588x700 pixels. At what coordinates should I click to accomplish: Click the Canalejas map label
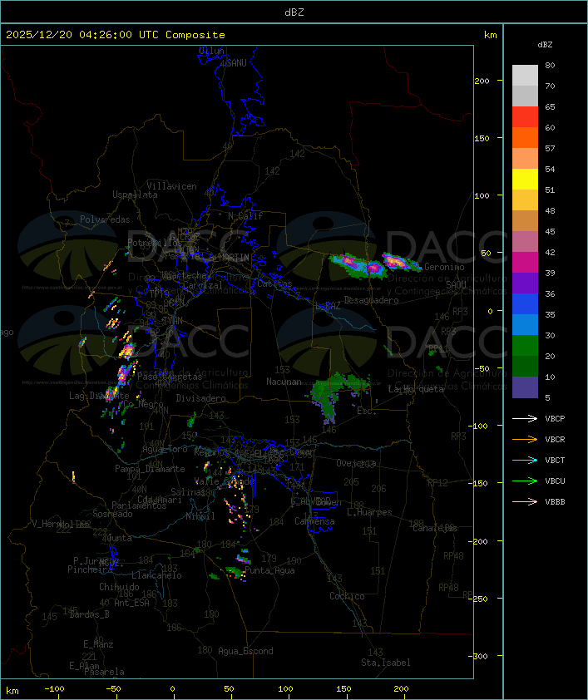435,529
